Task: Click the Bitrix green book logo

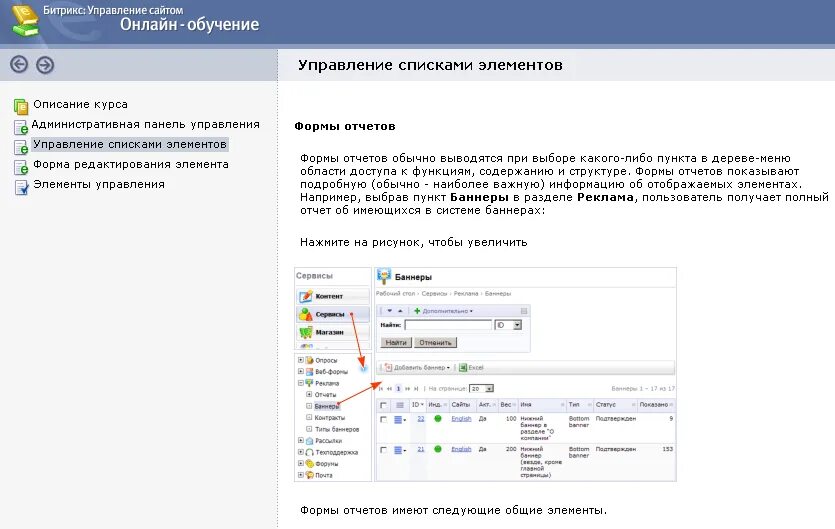Action: click(x=26, y=21)
